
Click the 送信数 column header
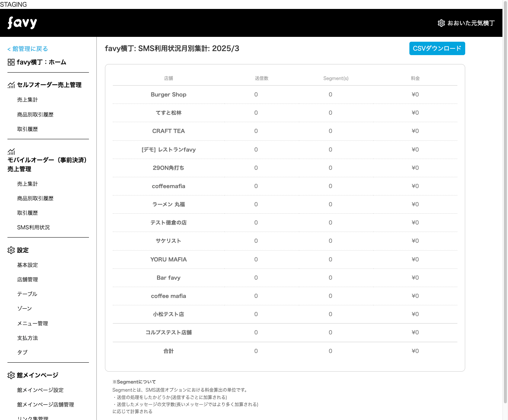[262, 78]
